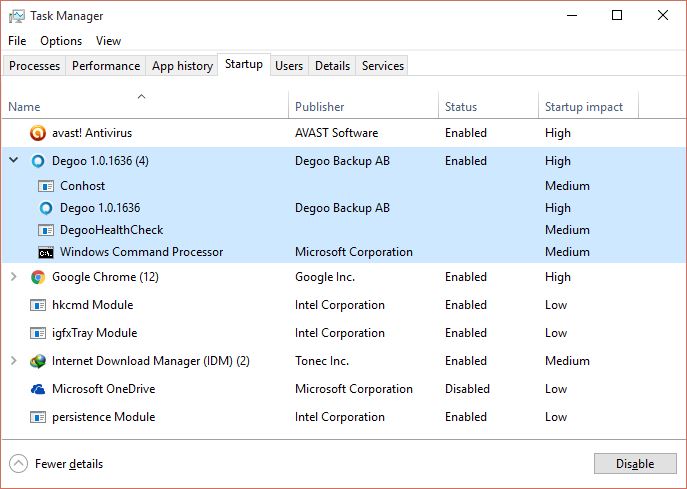The height and width of the screenshot is (489, 687).
Task: Click Enabled status of Google Chrome
Action: [466, 277]
